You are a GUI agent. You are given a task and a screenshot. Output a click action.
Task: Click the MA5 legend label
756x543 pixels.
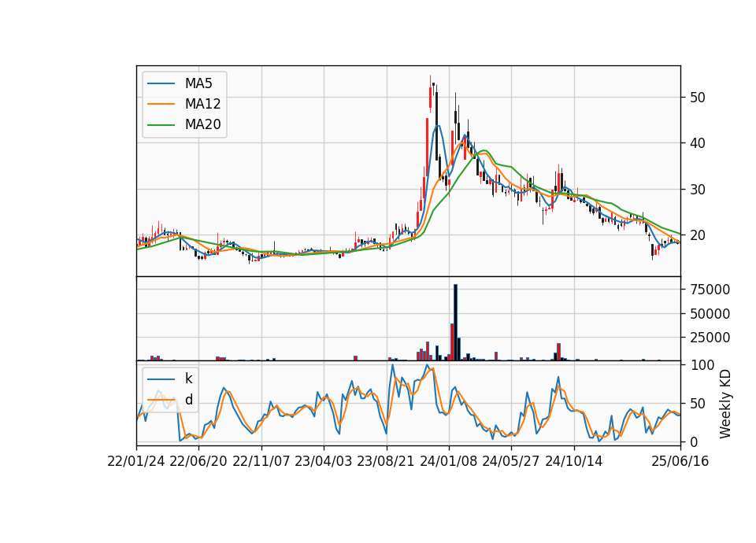[x=198, y=83]
